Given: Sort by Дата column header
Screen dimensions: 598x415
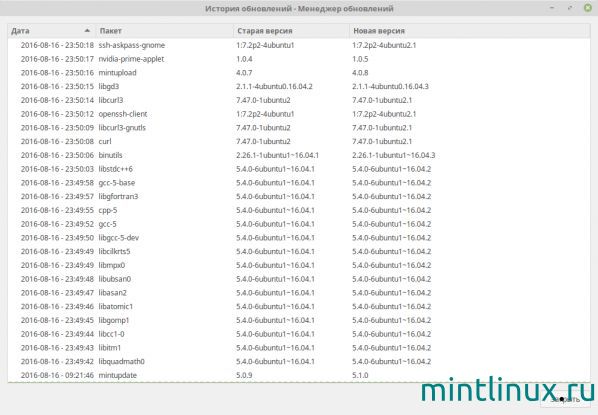Looking at the screenshot, I should click(x=52, y=31).
